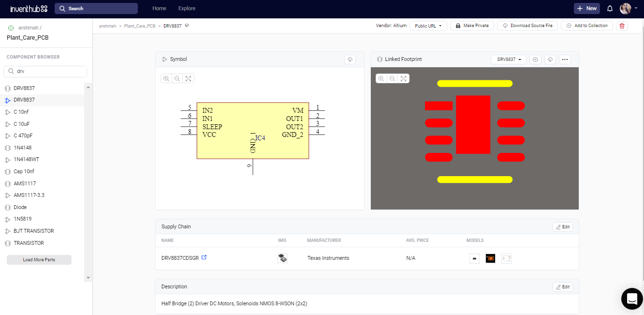
Task: Select TRANSISTOR in component list
Action: 42,243
